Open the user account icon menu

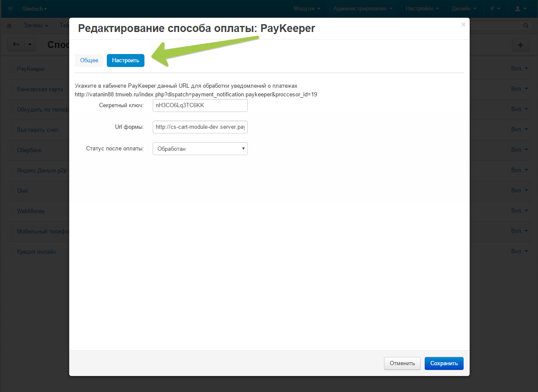(x=520, y=9)
